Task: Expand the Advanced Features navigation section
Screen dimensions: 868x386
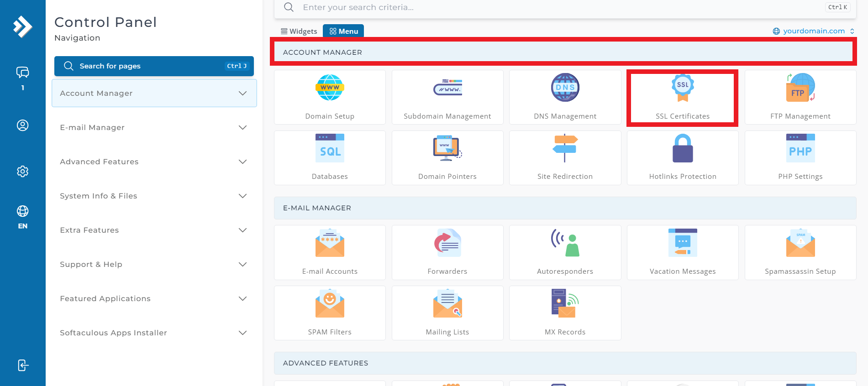Action: [154, 162]
